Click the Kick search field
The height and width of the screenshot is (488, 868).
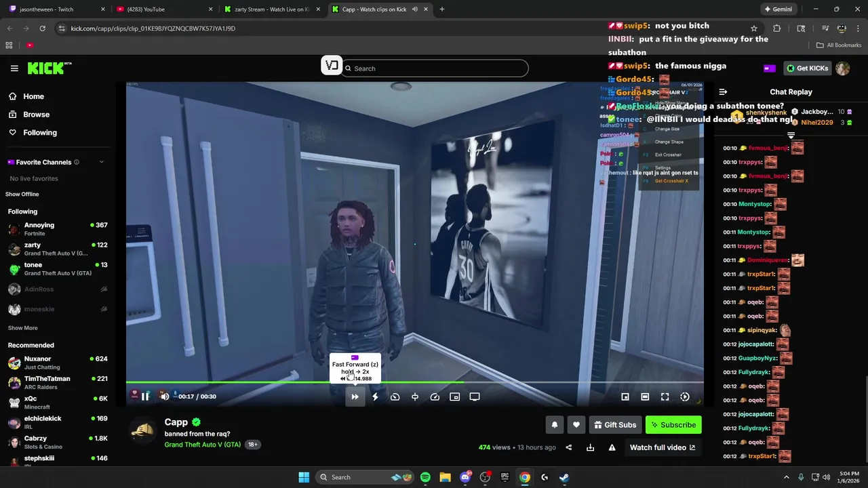coord(435,68)
